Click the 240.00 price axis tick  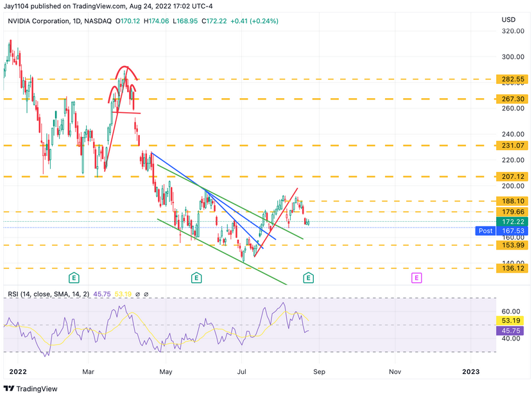513,134
